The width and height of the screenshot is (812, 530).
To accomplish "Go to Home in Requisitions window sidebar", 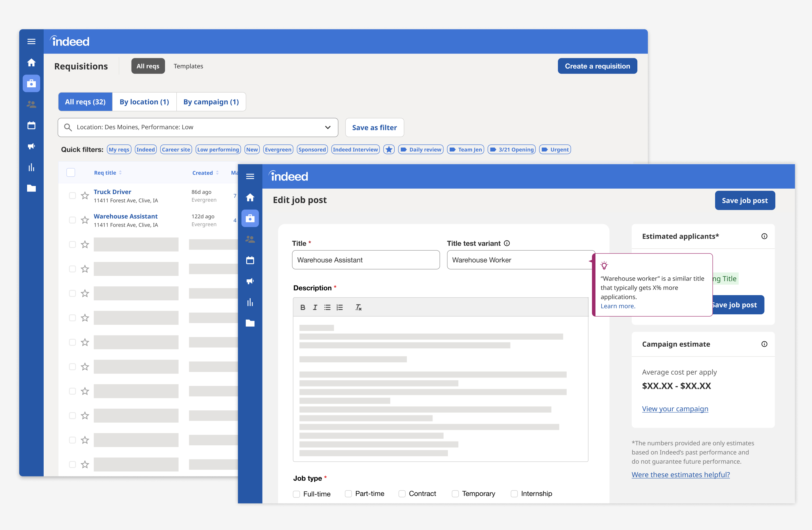I will (31, 63).
